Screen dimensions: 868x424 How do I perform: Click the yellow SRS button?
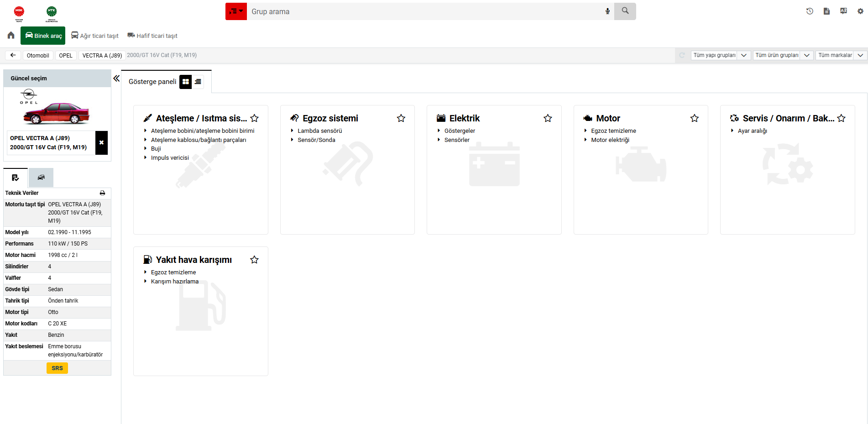coord(57,368)
